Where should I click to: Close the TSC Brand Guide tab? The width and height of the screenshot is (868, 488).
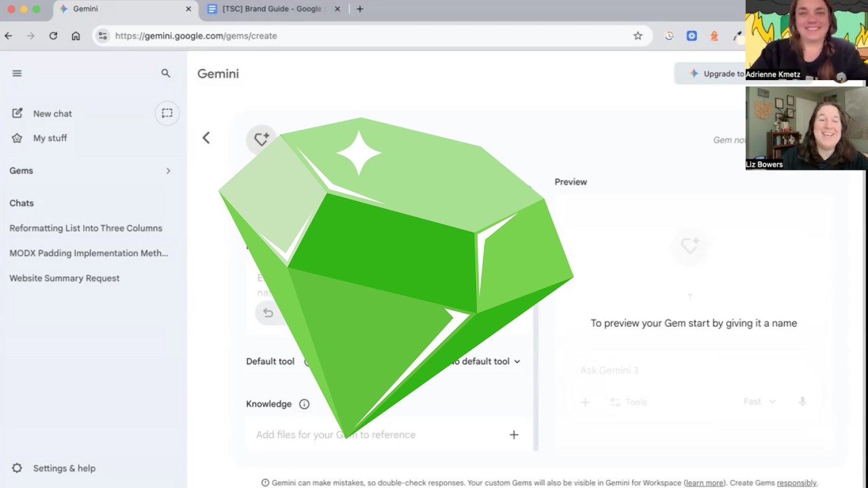337,9
